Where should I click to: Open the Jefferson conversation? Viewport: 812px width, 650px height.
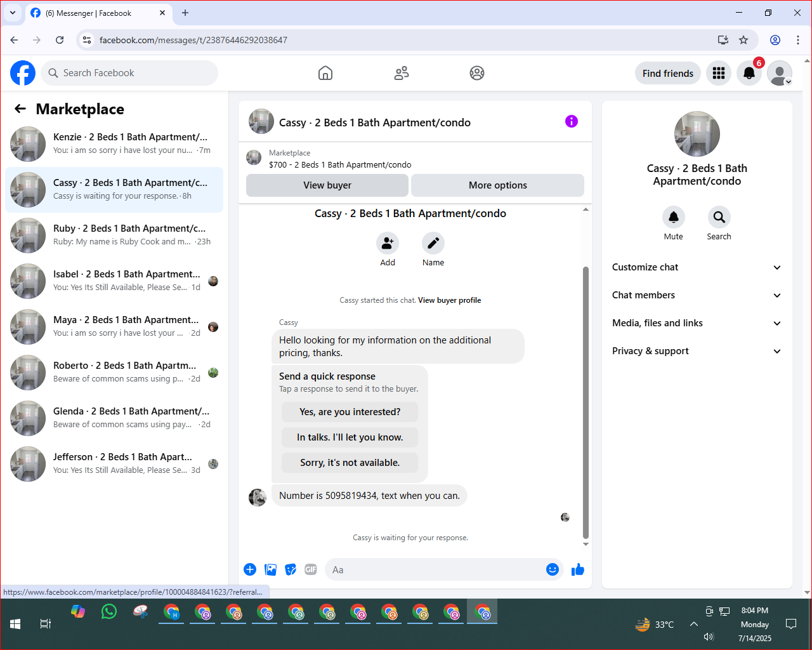click(x=114, y=464)
